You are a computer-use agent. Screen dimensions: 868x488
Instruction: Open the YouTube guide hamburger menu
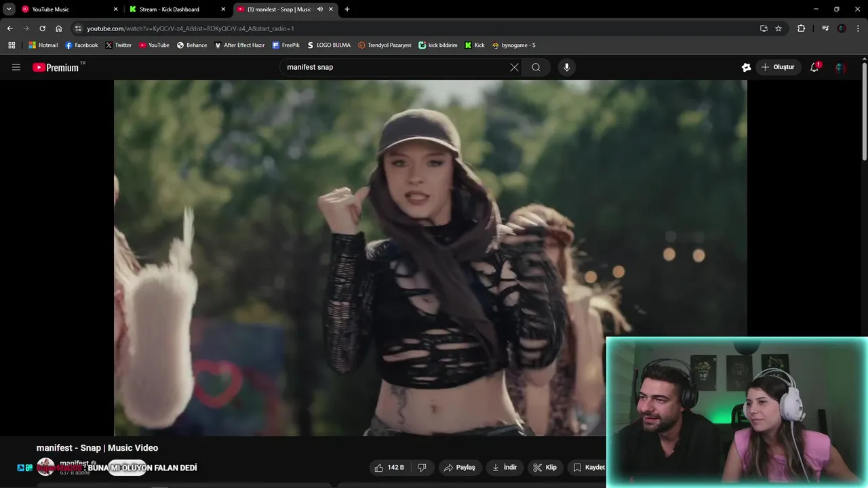tap(16, 67)
